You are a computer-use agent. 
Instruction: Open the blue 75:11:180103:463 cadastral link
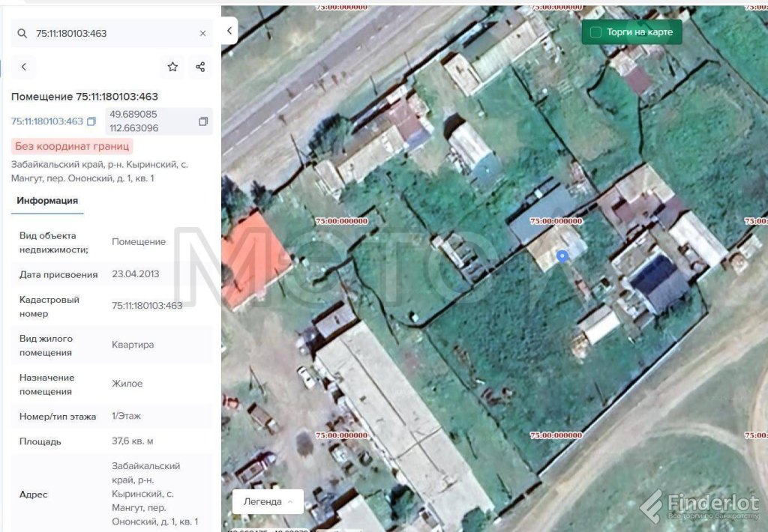47,121
